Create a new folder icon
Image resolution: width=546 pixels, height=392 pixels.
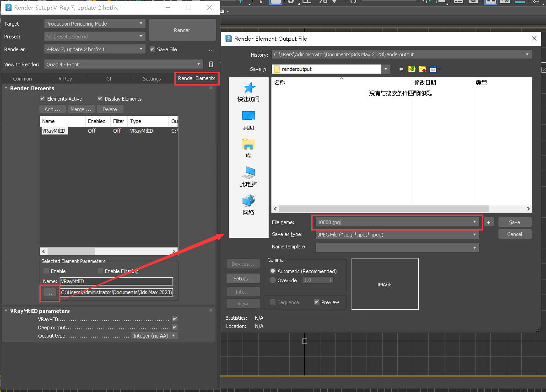point(422,69)
